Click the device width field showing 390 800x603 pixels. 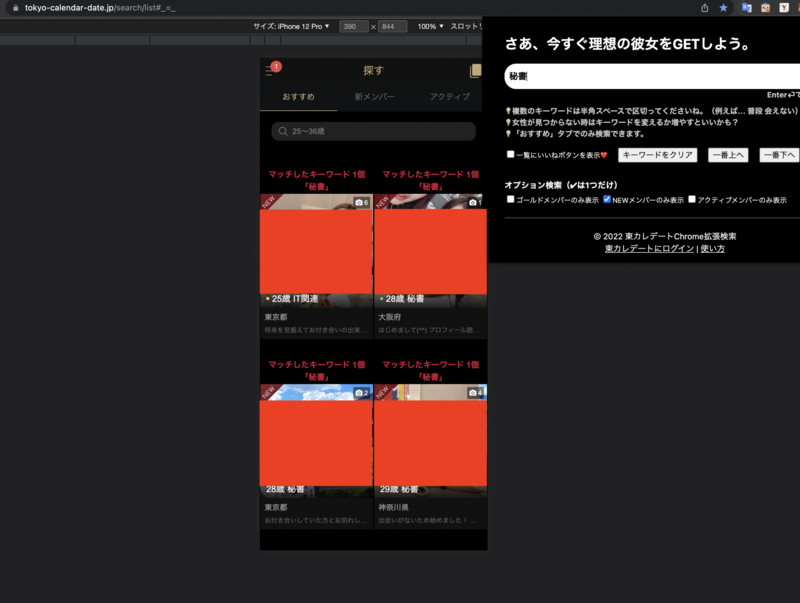(x=354, y=27)
